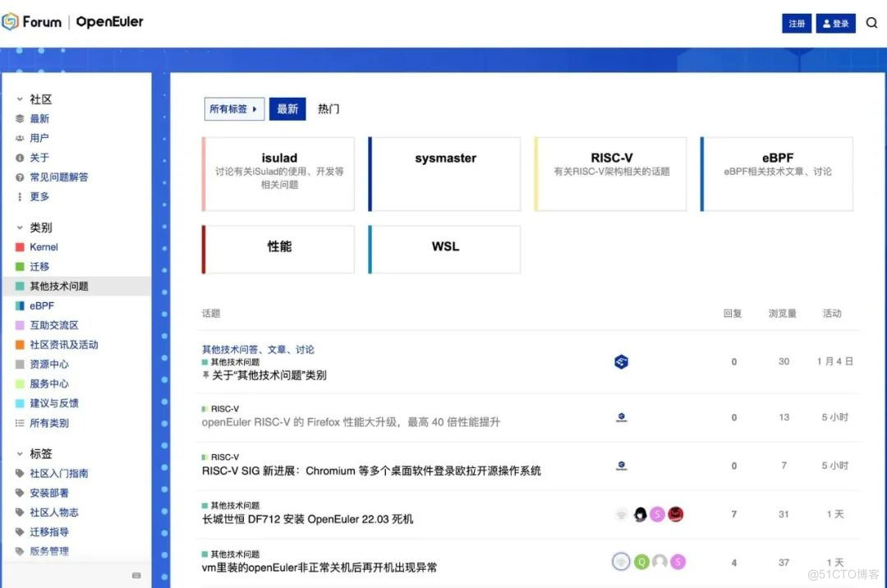
Task: Click the 注册 registration button
Action: pyautogui.click(x=796, y=23)
